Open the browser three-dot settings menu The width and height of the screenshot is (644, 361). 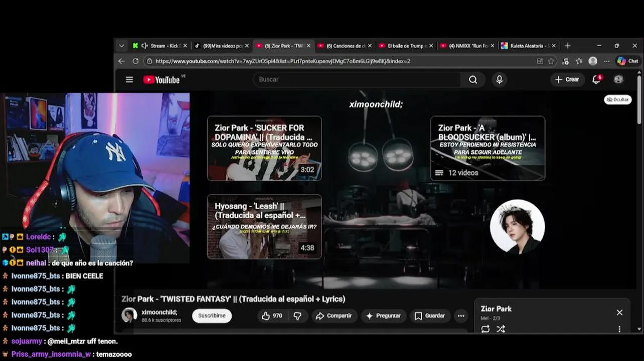tap(607, 61)
